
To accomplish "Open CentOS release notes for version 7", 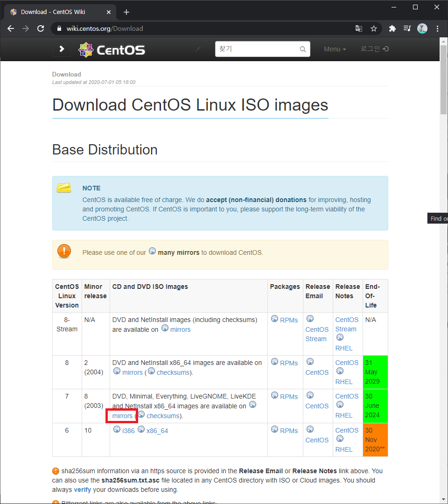I will point(347,396).
